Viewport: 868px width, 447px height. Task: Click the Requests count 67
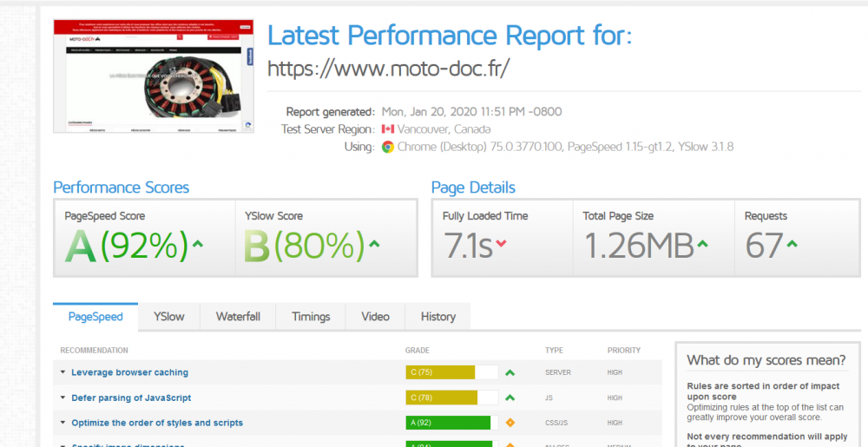tap(764, 246)
